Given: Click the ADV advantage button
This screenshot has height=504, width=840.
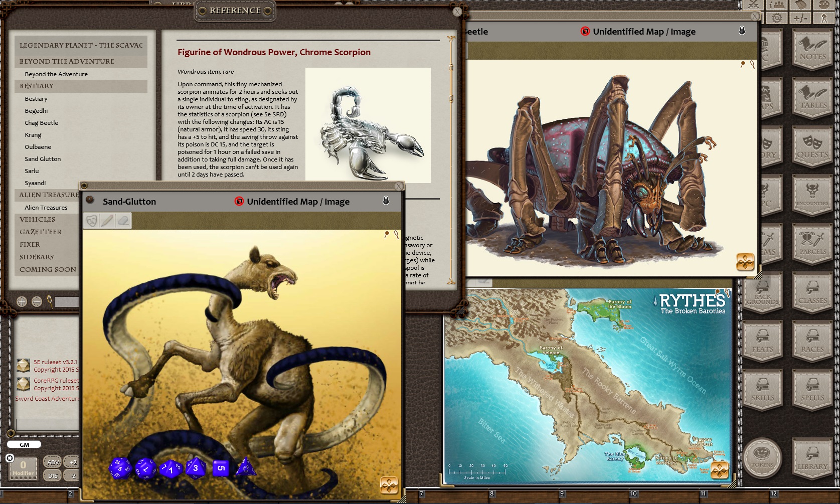Looking at the screenshot, I should 53,462.
